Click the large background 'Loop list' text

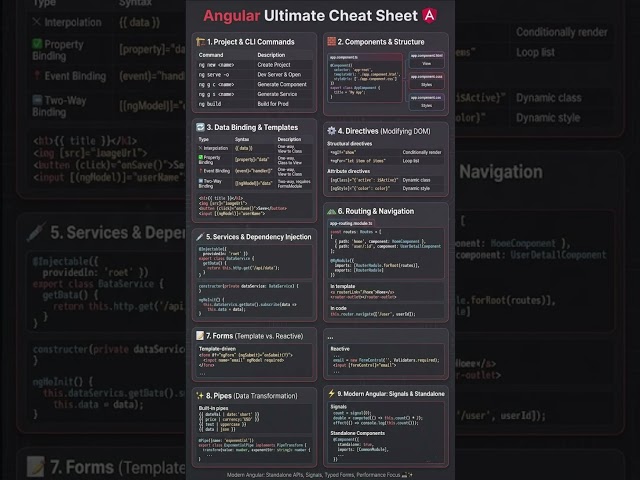coord(535,53)
